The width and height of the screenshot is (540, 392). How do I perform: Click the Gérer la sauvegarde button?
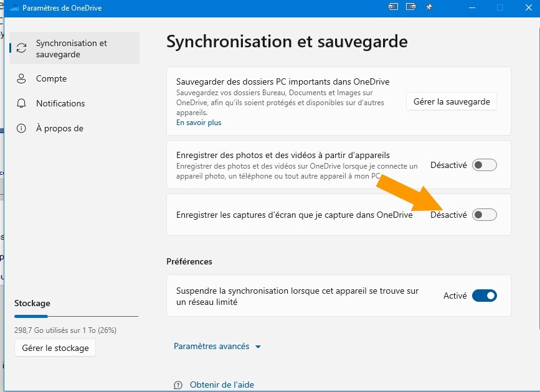coord(451,101)
